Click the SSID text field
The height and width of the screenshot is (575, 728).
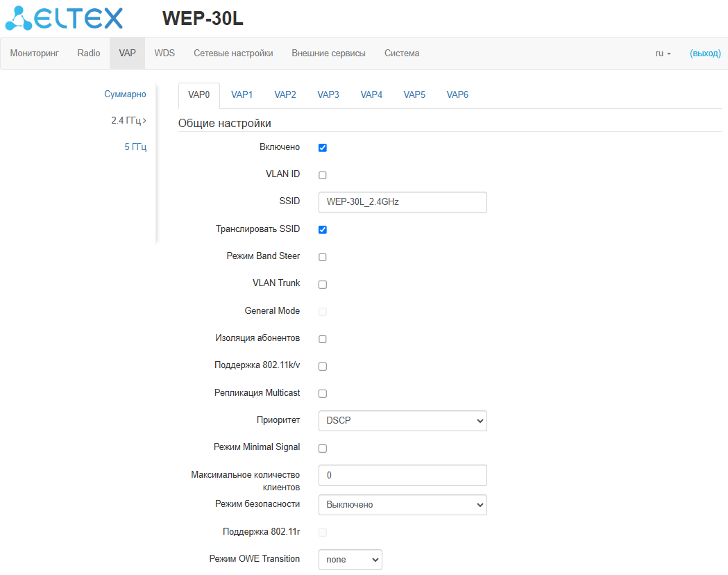[403, 202]
